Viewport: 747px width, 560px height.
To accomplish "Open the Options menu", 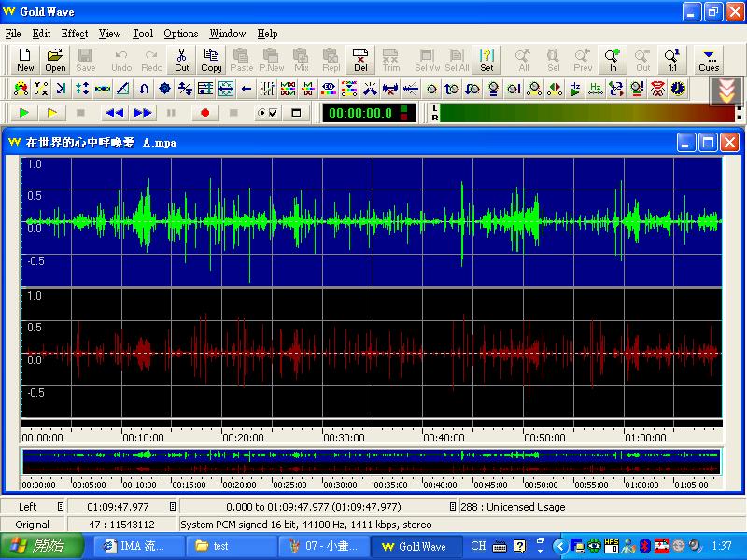I will click(181, 34).
